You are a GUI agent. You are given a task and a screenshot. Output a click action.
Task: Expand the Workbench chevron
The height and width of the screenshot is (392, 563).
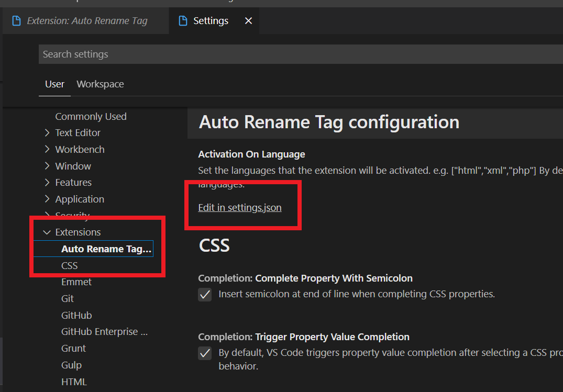(47, 149)
